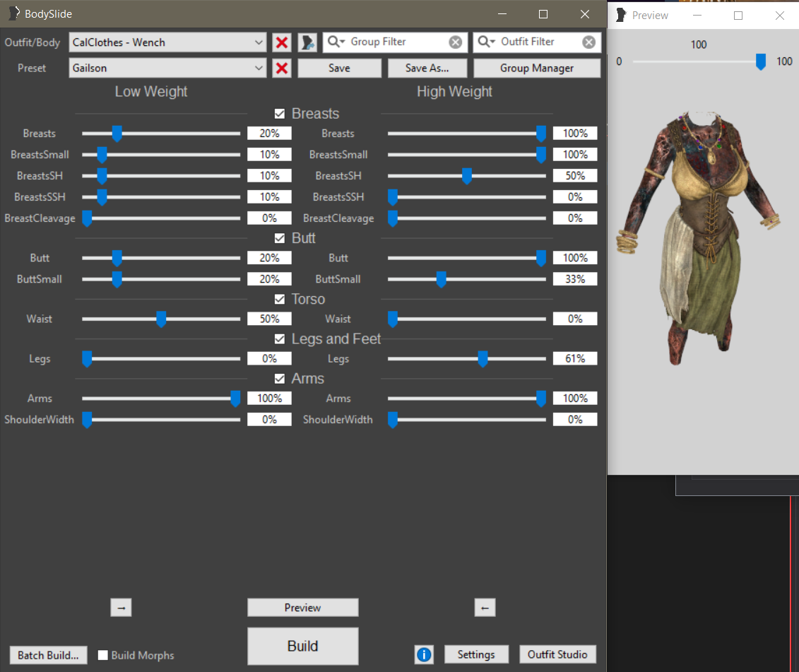Minimize the BodySlide window
This screenshot has width=799, height=672.
[502, 13]
